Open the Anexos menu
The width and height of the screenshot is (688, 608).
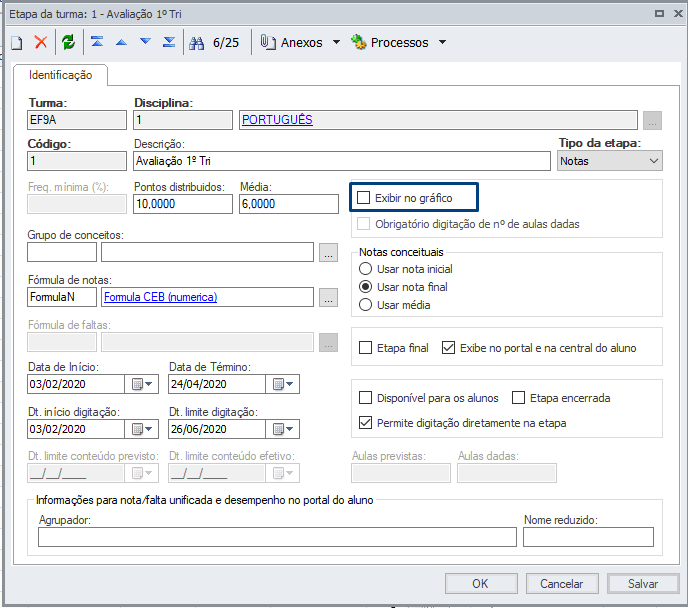tap(300, 43)
